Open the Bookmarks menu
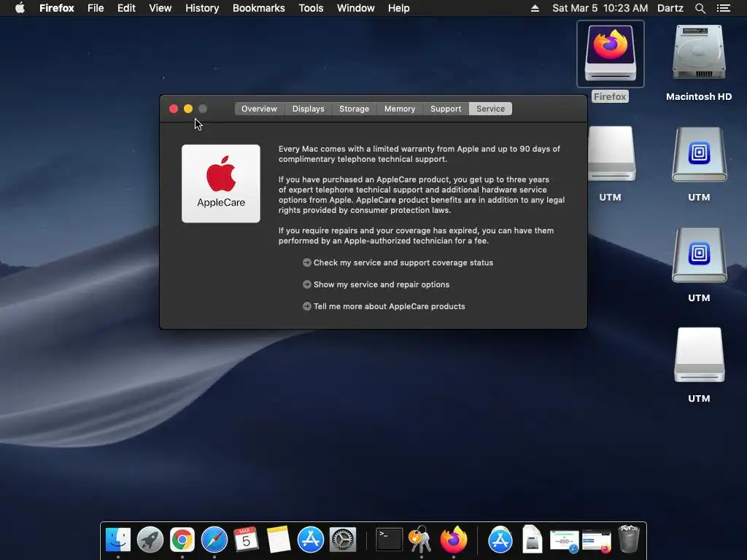The height and width of the screenshot is (560, 747). [x=259, y=8]
